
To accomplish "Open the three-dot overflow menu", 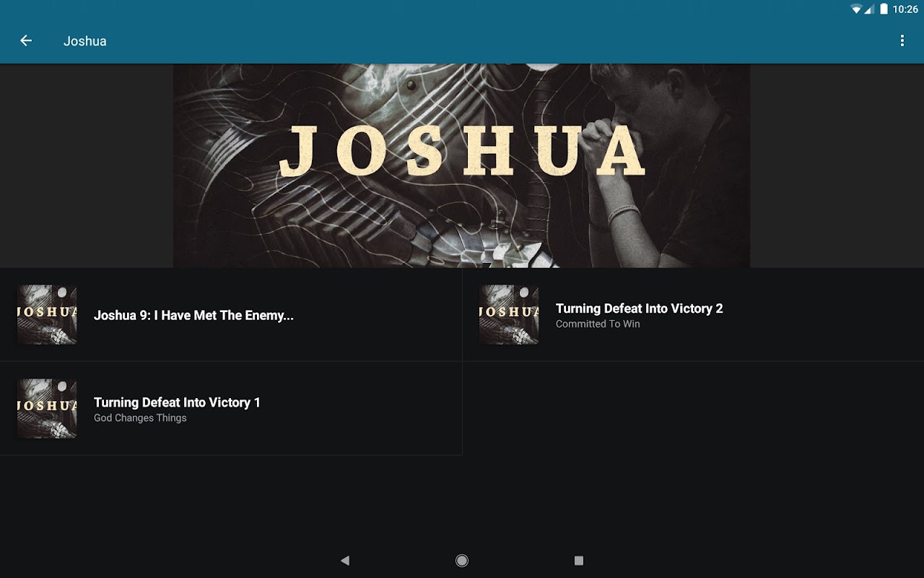I will coord(902,41).
